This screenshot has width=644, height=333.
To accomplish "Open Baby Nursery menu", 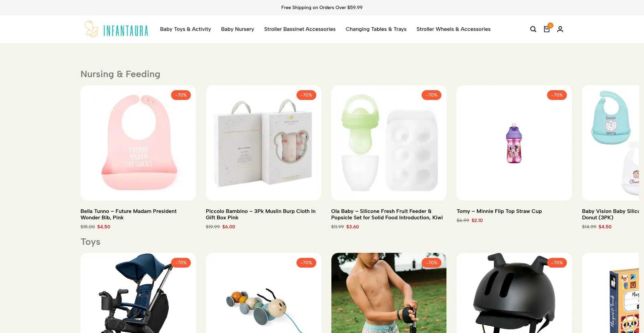I will coord(237,29).
